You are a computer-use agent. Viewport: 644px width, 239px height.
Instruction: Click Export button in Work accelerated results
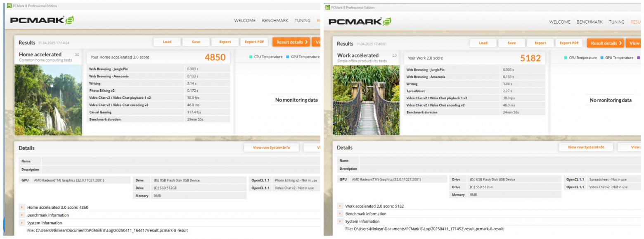540,43
